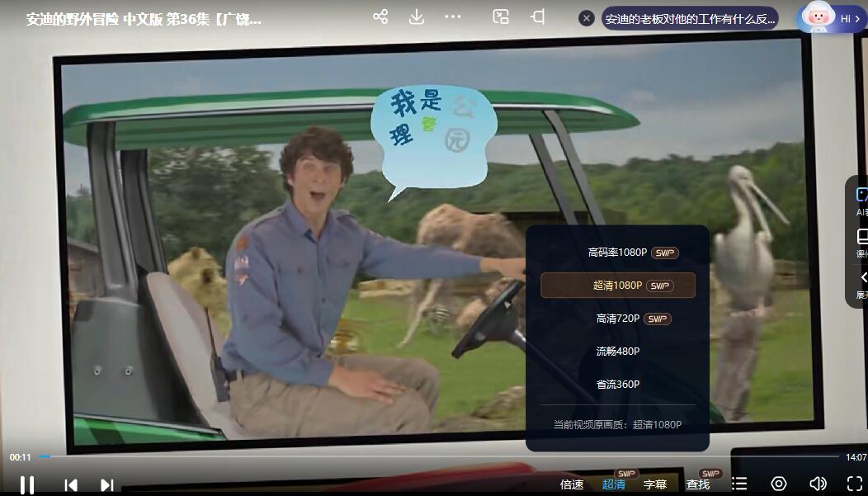
Task: Download the video with the download icon
Action: [417, 17]
